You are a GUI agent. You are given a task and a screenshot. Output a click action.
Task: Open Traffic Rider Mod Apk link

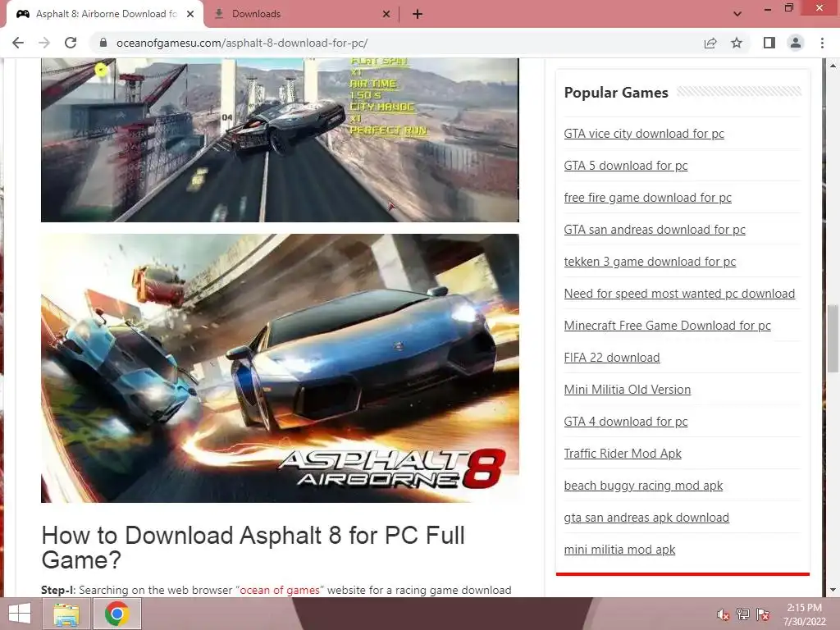(x=623, y=453)
